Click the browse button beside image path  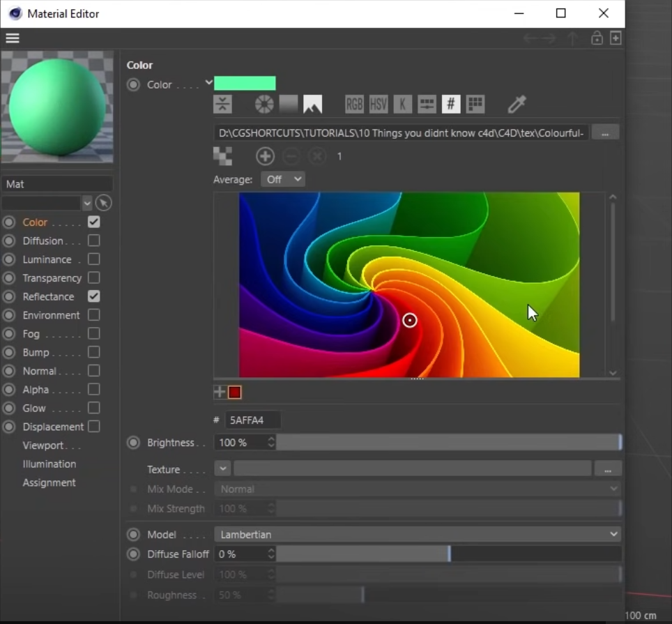[x=605, y=132]
